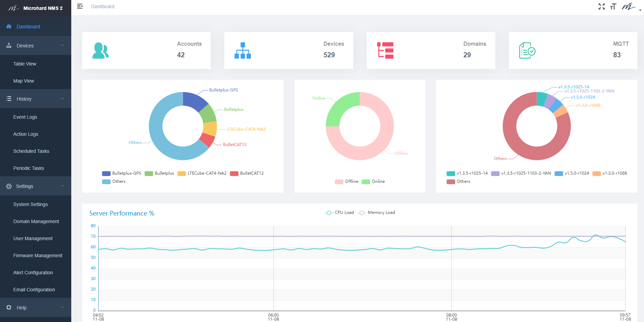Click the Help lifebuoy icon in sidebar
The image size is (644, 322).
(x=9, y=307)
